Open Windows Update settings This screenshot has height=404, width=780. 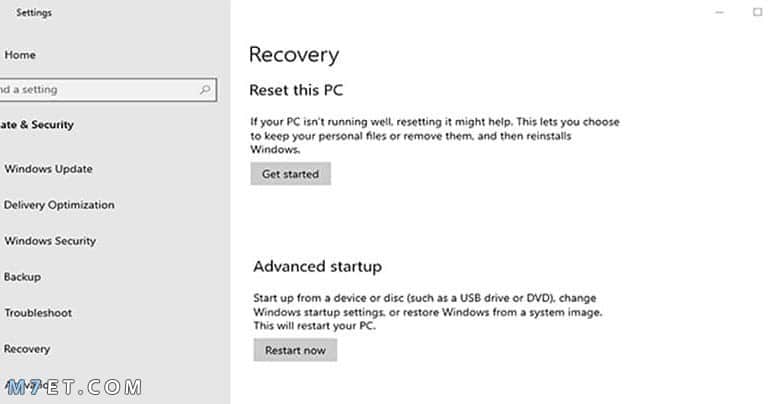pos(48,169)
